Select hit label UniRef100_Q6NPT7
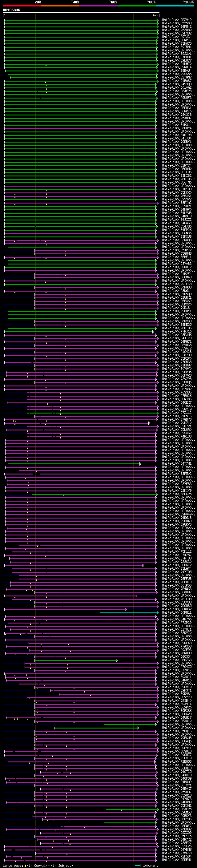197x868 pixels. click(x=177, y=40)
